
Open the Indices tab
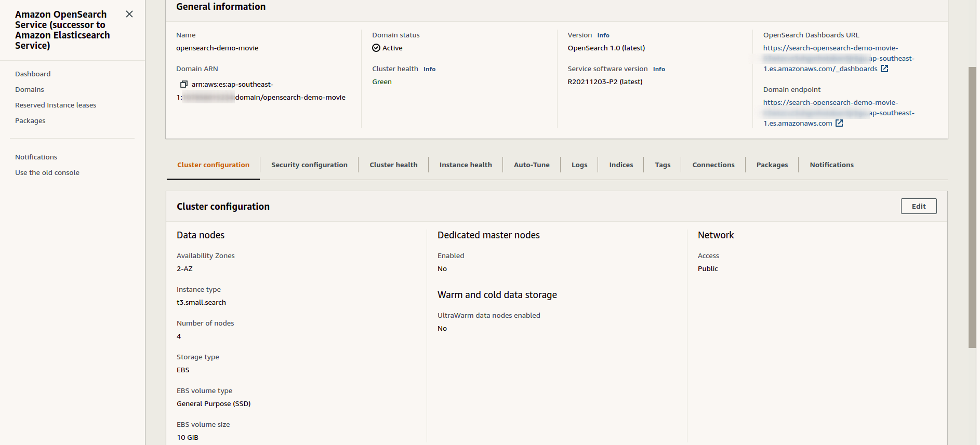click(x=621, y=165)
